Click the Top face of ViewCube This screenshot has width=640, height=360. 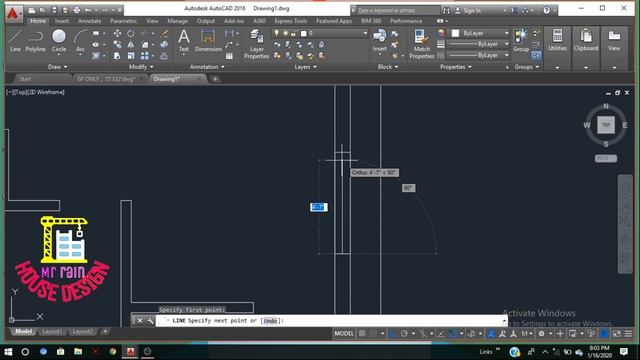pyautogui.click(x=606, y=125)
